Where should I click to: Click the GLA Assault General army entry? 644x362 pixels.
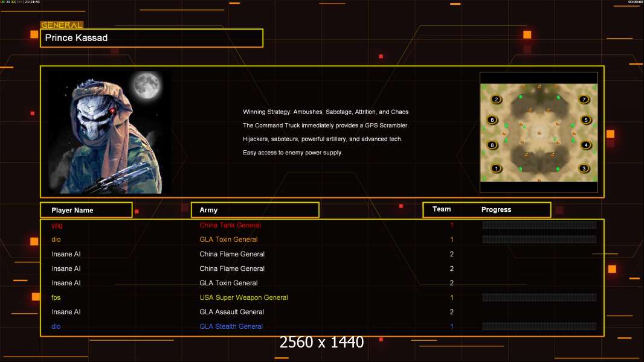tap(231, 312)
